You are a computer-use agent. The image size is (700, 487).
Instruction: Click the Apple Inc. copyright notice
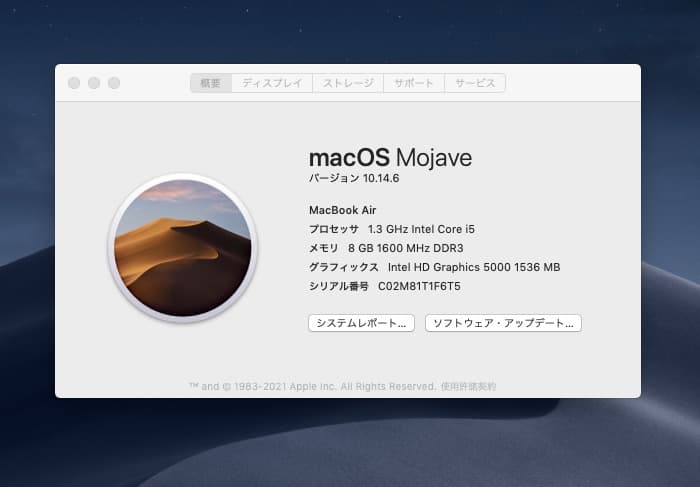pyautogui.click(x=312, y=387)
